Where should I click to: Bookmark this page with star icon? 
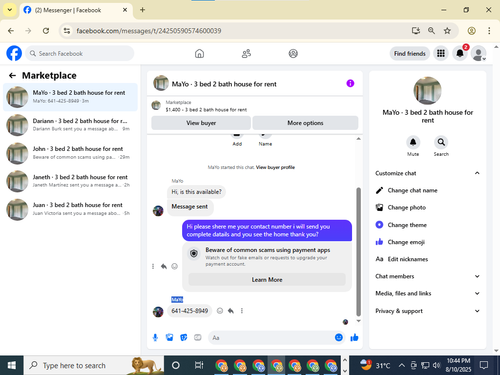[x=447, y=31]
